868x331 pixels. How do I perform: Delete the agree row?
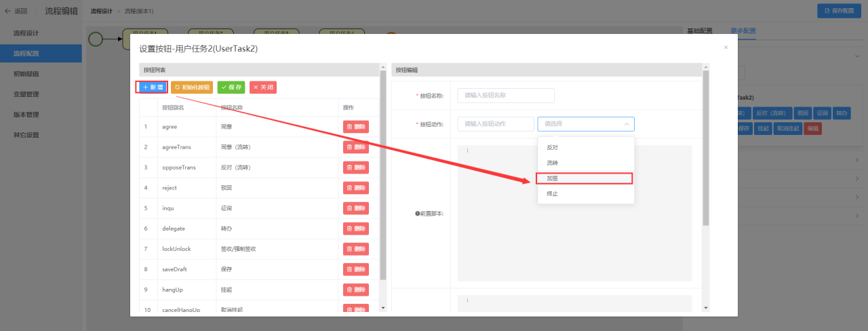pos(356,127)
